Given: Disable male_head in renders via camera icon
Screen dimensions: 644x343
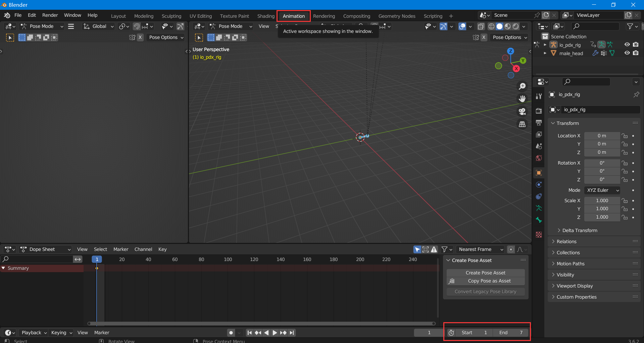Looking at the screenshot, I should pyautogui.click(x=636, y=53).
